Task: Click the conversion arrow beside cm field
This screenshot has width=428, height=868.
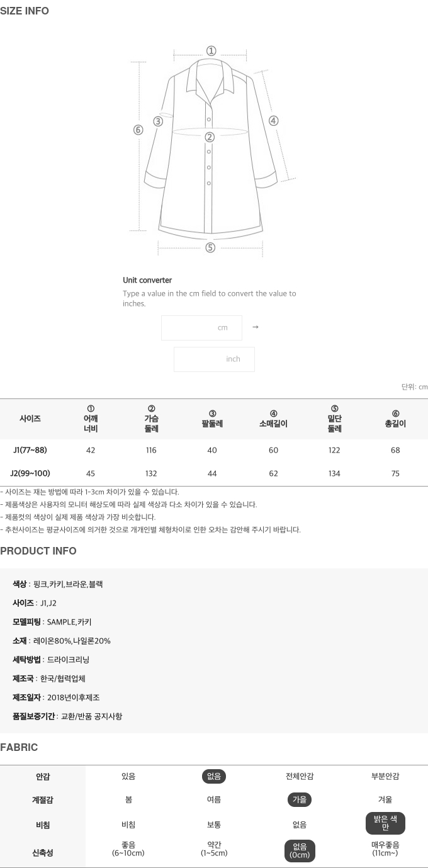Action: pyautogui.click(x=255, y=327)
